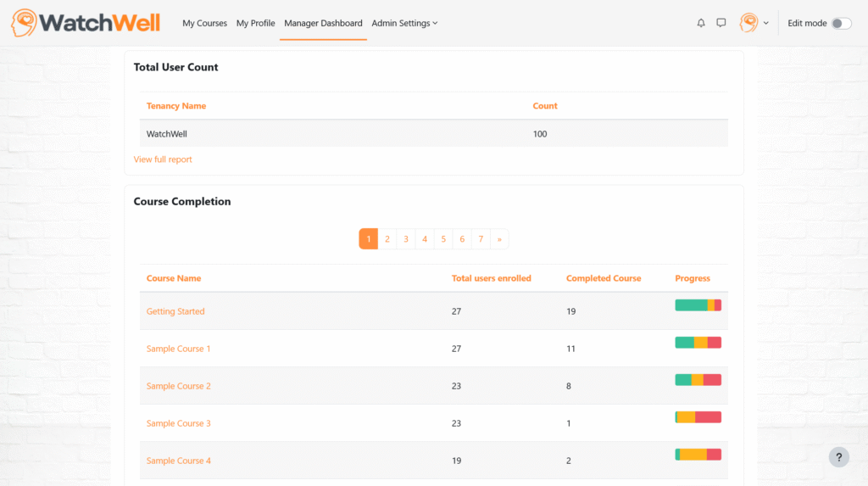
Task: Open the help question mark button
Action: click(838, 457)
